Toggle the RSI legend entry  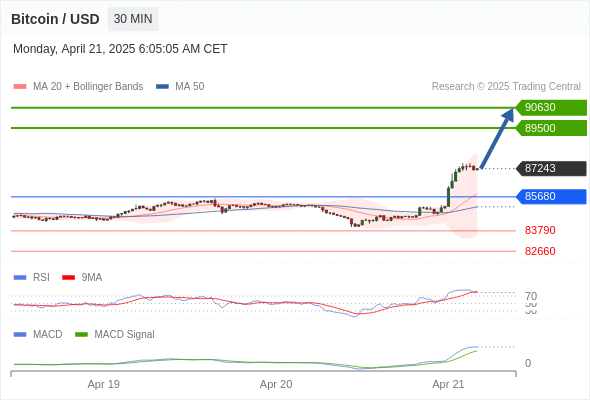(32, 277)
